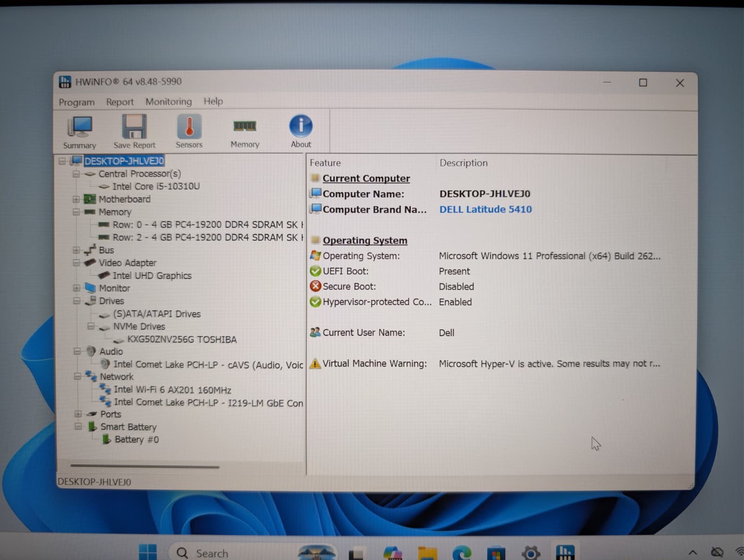Select Intel Wi-Fi 6 AX201 160MHz item

(173, 390)
